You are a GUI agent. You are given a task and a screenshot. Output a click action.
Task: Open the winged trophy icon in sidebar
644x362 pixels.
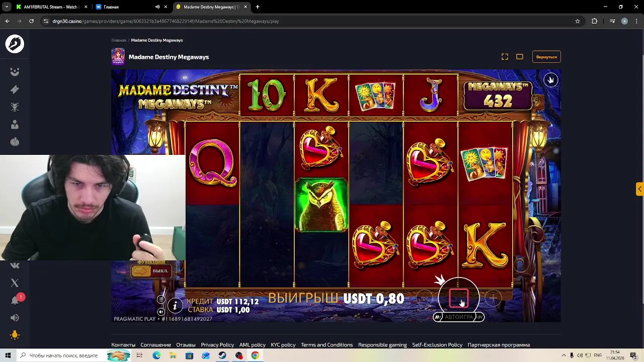(x=15, y=107)
